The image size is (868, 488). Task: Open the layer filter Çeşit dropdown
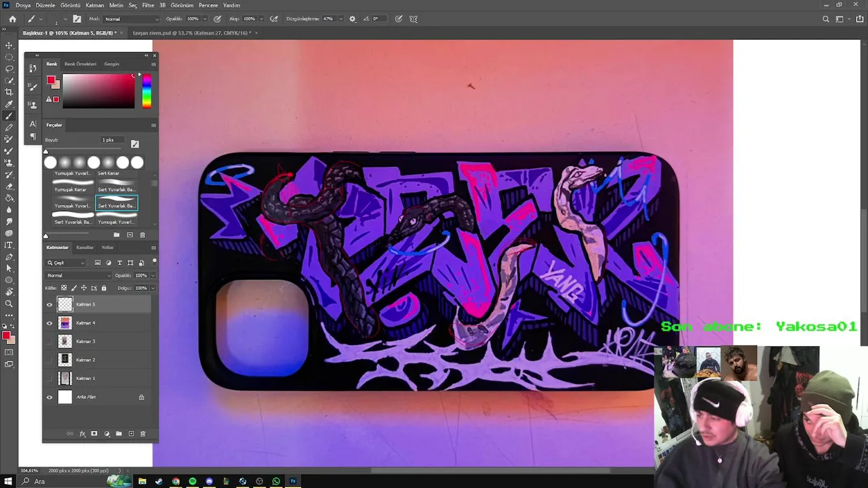pyautogui.click(x=66, y=263)
